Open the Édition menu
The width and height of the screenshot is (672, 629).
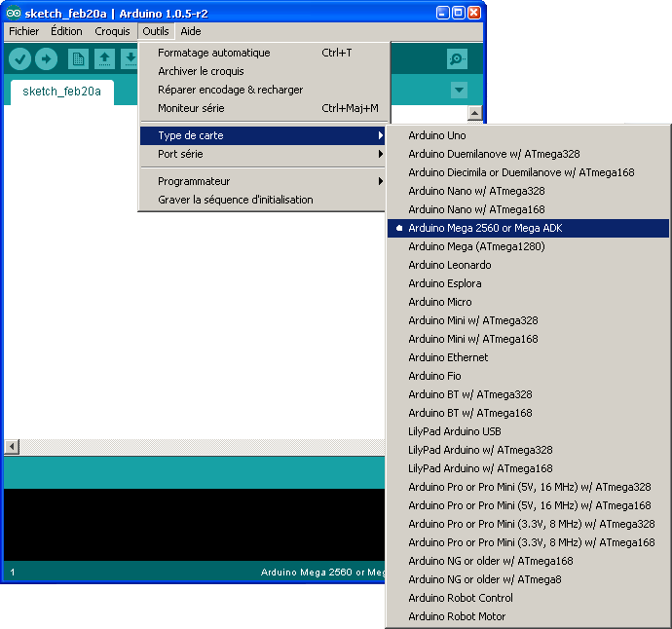[x=66, y=31]
